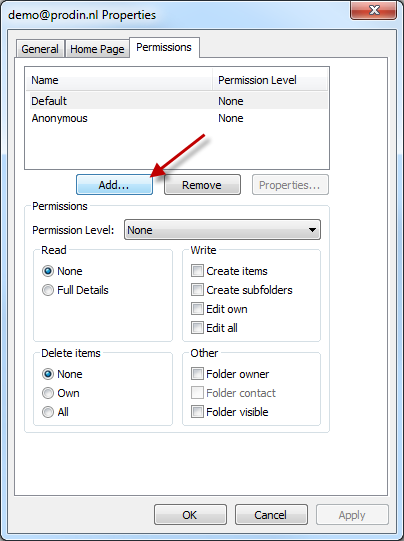Select the Anonymous entry in the list
Image resolution: width=404 pixels, height=541 pixels.
coord(178,118)
